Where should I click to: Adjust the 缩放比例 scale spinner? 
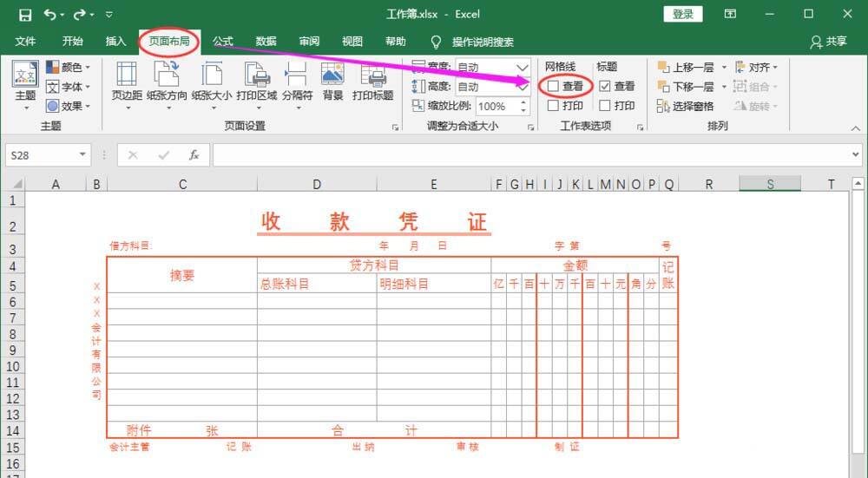tap(523, 106)
